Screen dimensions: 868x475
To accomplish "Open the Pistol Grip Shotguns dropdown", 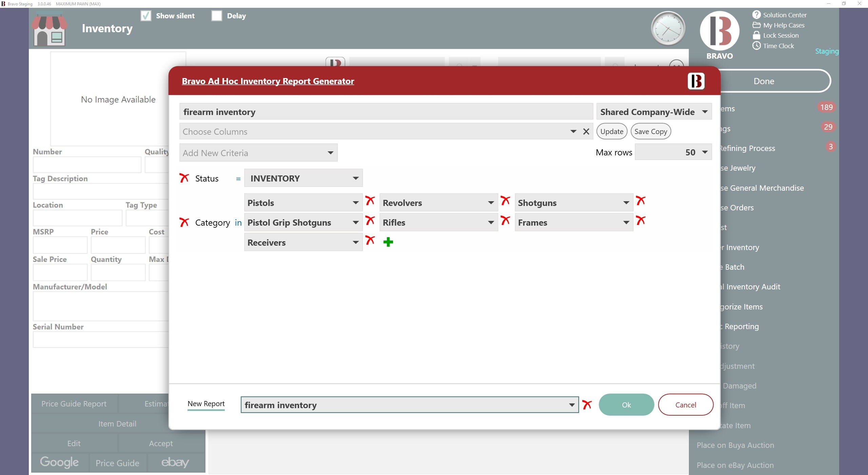I will (x=303, y=222).
